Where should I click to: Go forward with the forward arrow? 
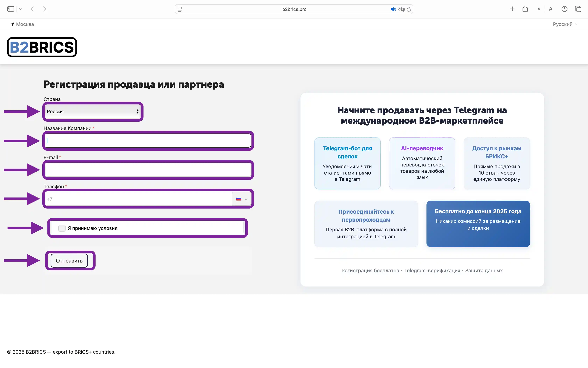[x=44, y=9]
